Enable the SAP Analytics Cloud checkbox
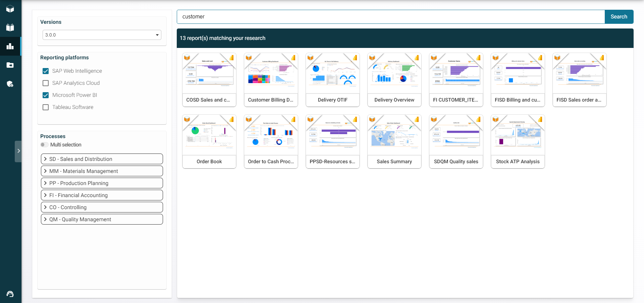The height and width of the screenshot is (303, 644). point(46,83)
